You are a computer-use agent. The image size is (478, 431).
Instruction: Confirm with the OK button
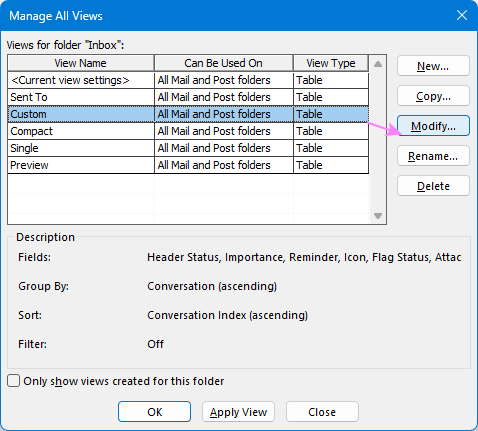(x=154, y=412)
